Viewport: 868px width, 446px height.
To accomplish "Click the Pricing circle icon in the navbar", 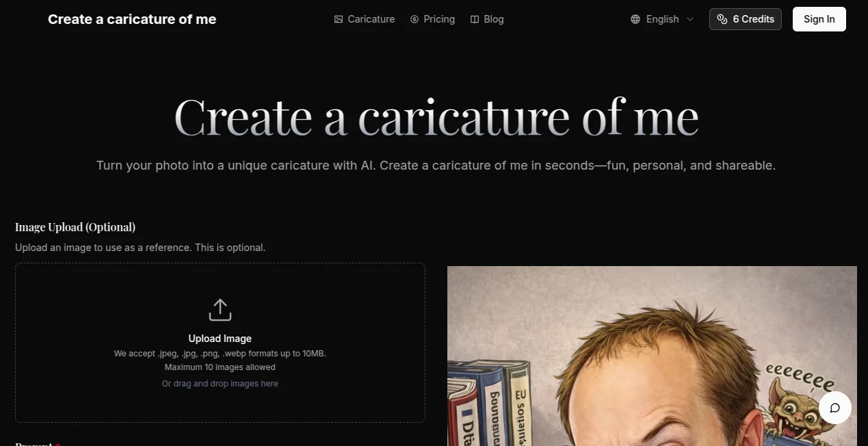I will click(x=415, y=19).
